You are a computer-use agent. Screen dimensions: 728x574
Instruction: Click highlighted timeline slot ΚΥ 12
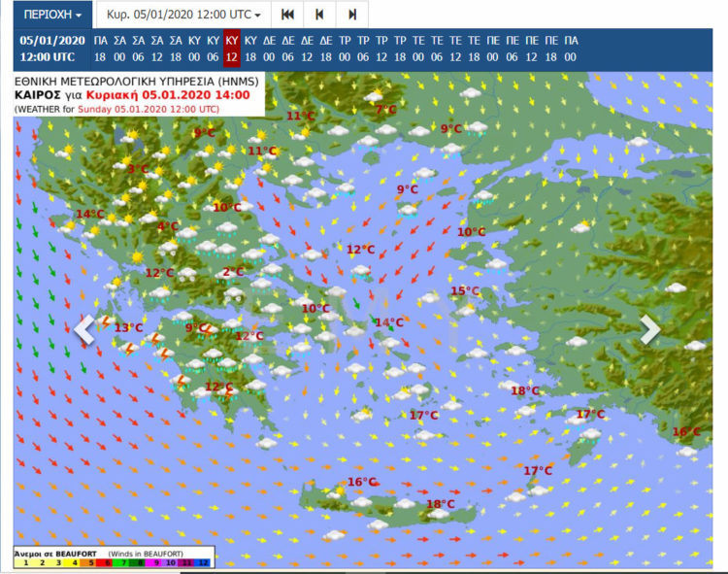pyautogui.click(x=232, y=49)
